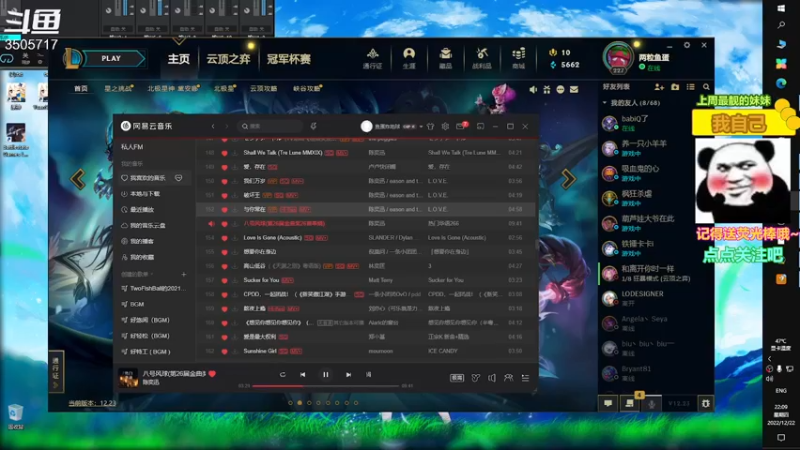Open NetEase messages icon with red badge

(461, 126)
